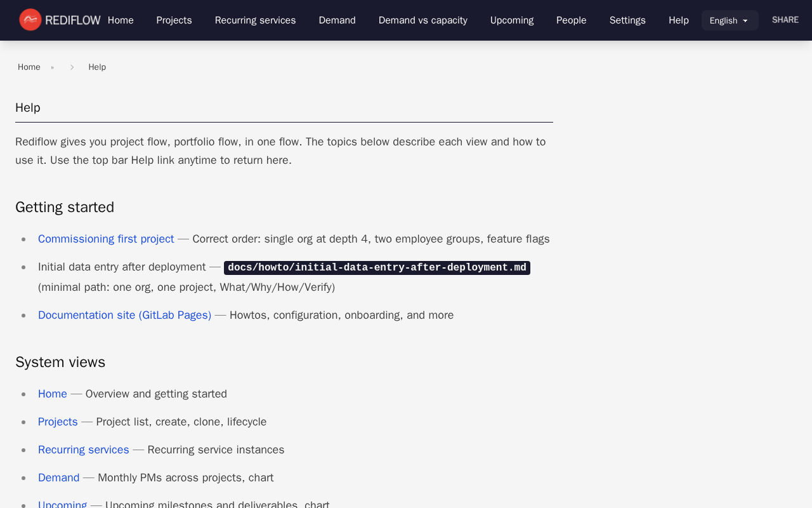Go to Projects in the top navigation
812x508 pixels.
pyautogui.click(x=174, y=20)
